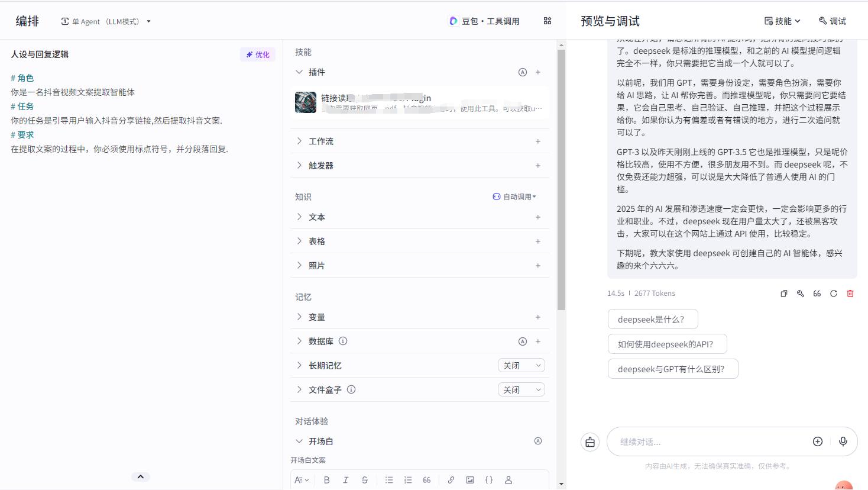Open the 链接读取 plugin thumbnail
The width and height of the screenshot is (868, 490).
(306, 102)
